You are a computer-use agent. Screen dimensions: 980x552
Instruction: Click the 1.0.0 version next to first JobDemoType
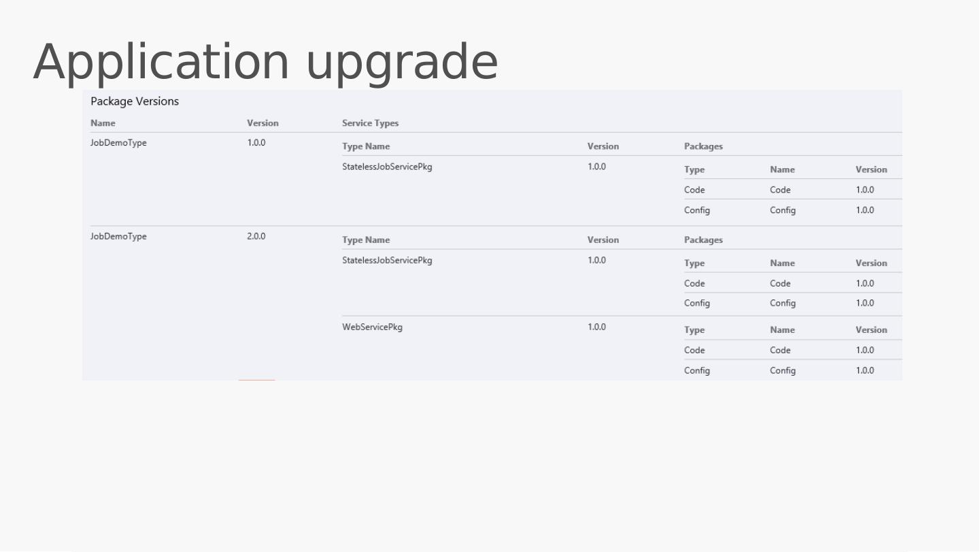256,143
